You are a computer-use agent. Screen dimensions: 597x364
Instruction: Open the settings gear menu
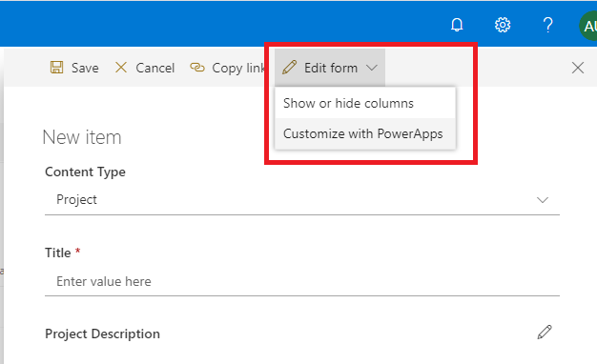point(503,25)
